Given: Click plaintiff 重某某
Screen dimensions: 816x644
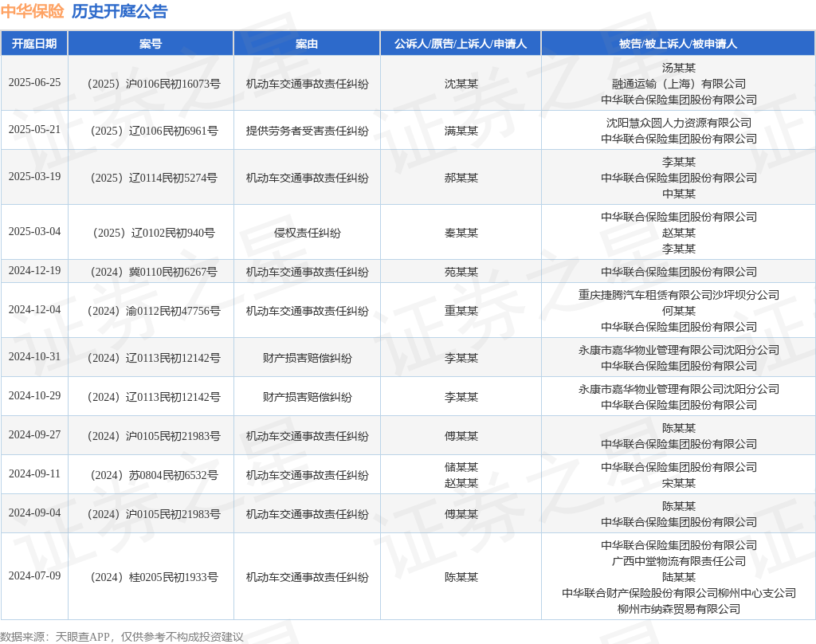Looking at the screenshot, I should coord(461,310).
